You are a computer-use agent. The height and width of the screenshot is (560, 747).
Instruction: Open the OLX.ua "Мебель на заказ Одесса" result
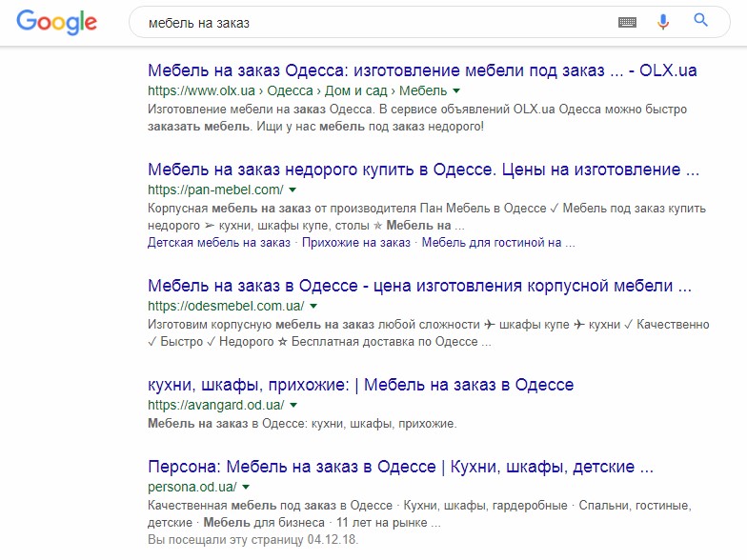tap(422, 70)
